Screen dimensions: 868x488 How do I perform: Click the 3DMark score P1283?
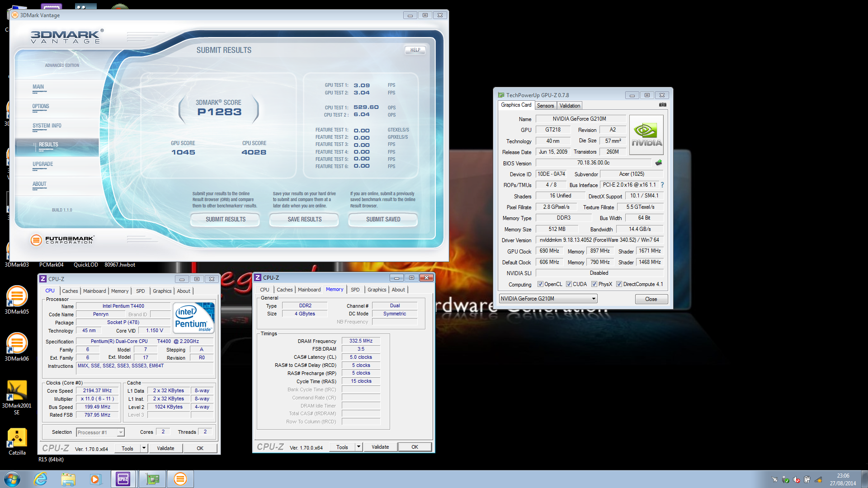219,112
